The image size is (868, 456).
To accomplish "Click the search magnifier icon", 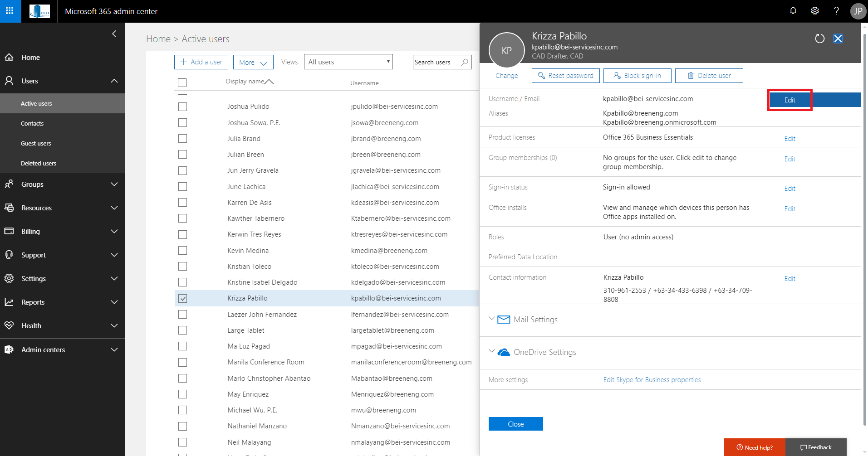I will (465, 62).
